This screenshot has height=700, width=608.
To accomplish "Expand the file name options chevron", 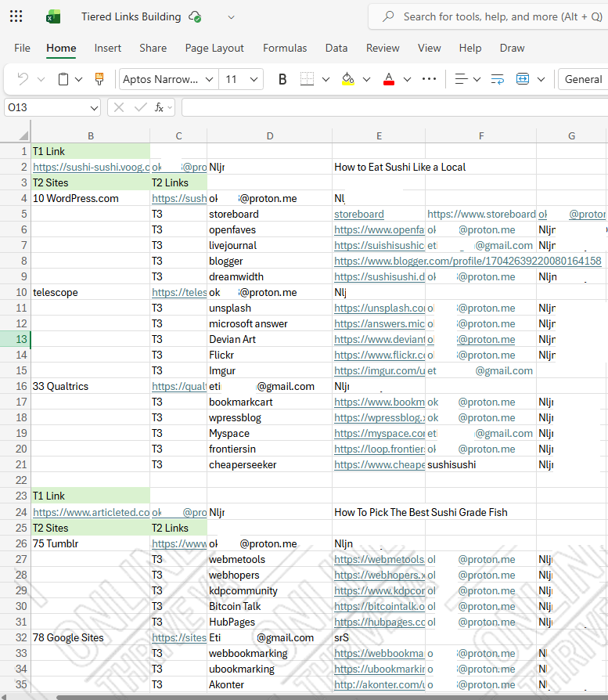I will click(x=231, y=17).
